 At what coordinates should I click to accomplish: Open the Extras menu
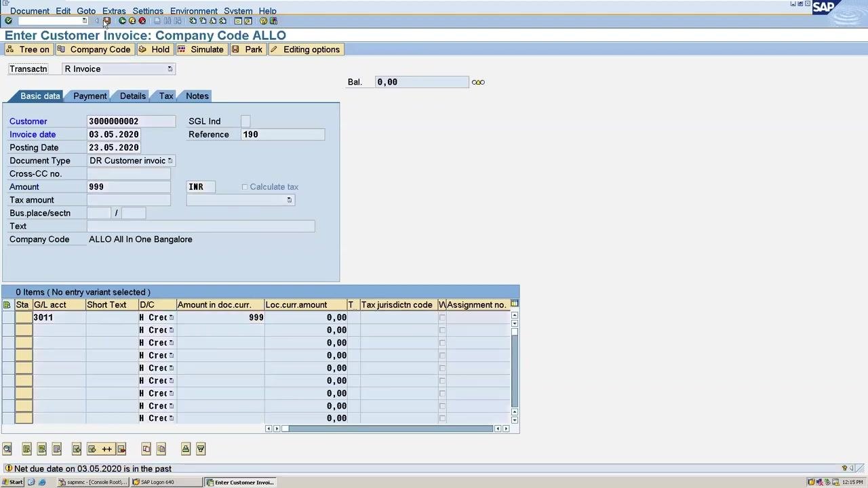(x=114, y=11)
